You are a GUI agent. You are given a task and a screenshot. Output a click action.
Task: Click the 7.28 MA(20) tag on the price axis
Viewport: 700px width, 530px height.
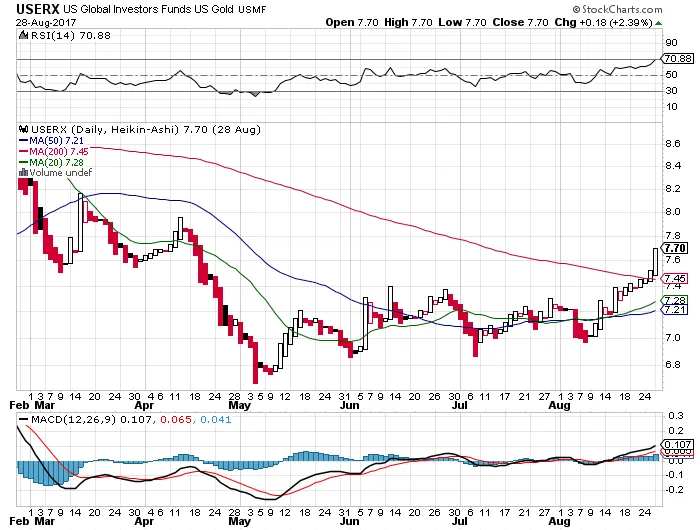tap(675, 300)
